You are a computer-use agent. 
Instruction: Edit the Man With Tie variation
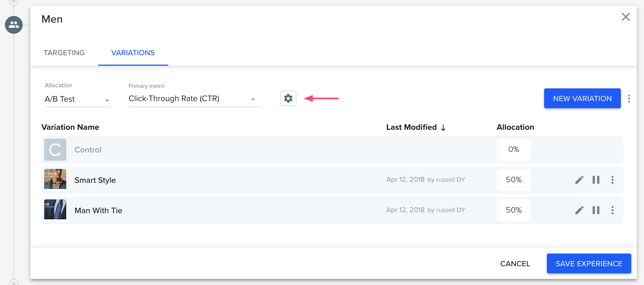pyautogui.click(x=579, y=210)
